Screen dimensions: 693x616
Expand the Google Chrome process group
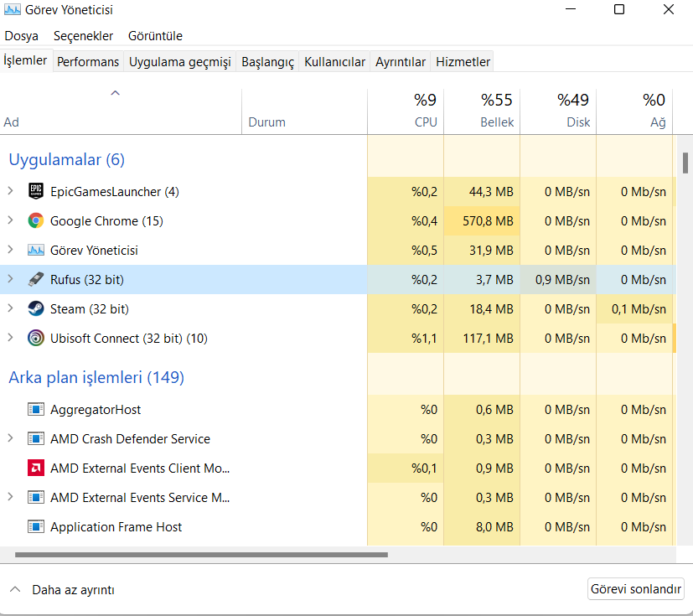coord(10,220)
